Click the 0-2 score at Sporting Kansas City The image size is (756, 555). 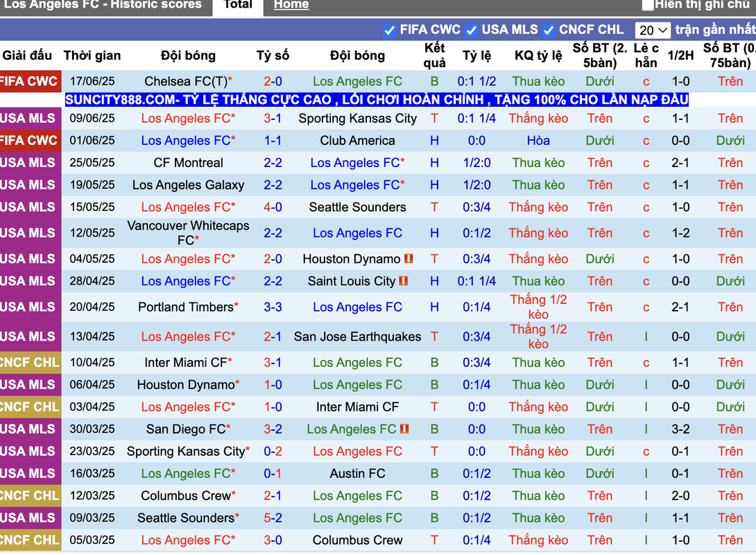273,452
